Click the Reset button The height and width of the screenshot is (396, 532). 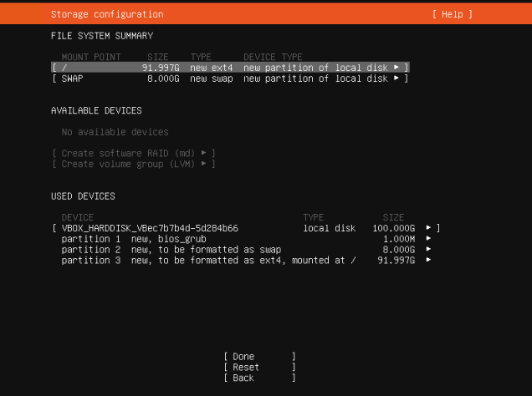(259, 368)
